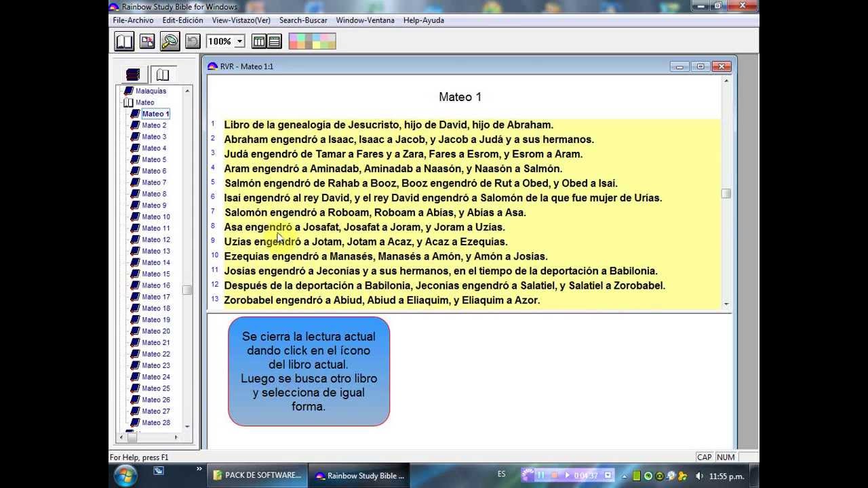The image size is (868, 488).
Task: Click the book icon beside Mateo 4
Action: coord(135,148)
